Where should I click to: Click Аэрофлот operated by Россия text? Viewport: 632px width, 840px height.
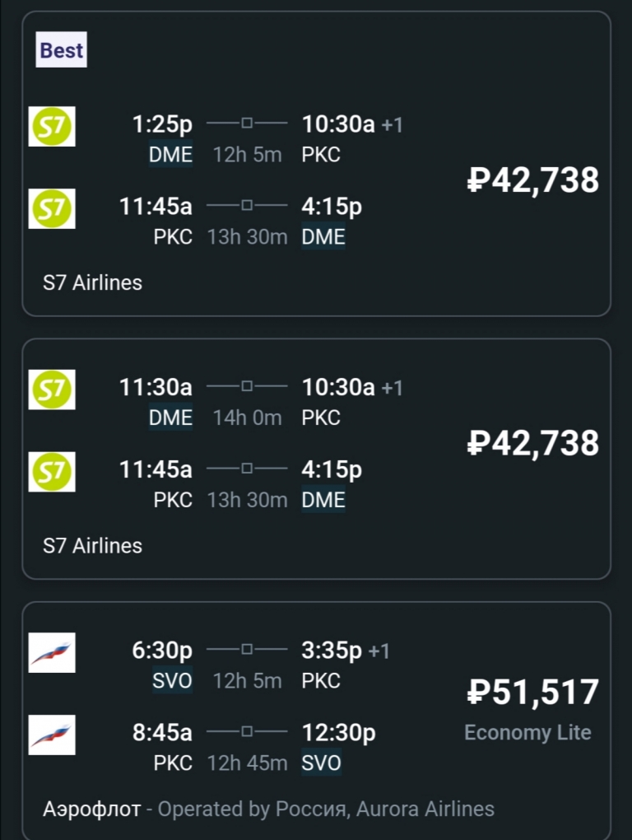point(268,809)
